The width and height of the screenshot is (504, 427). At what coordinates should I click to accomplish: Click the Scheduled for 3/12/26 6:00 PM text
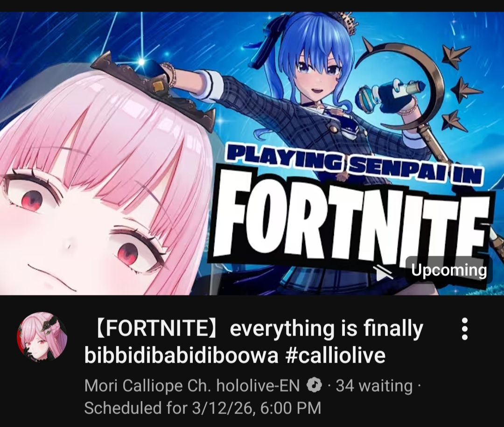(x=203, y=408)
